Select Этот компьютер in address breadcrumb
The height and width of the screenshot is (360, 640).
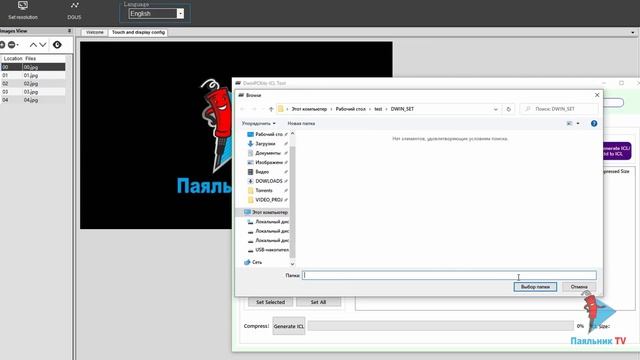coord(309,109)
